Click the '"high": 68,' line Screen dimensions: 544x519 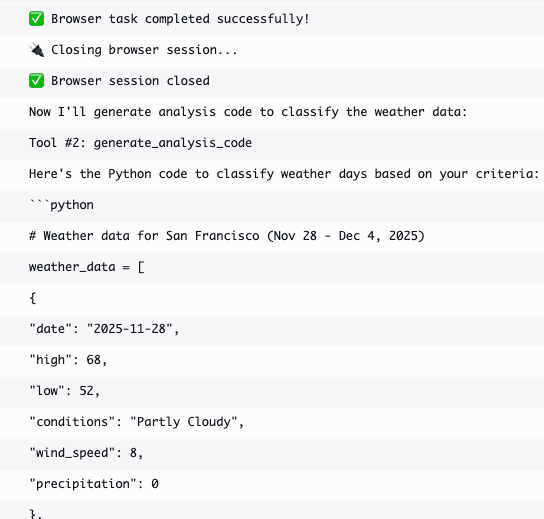click(68, 360)
